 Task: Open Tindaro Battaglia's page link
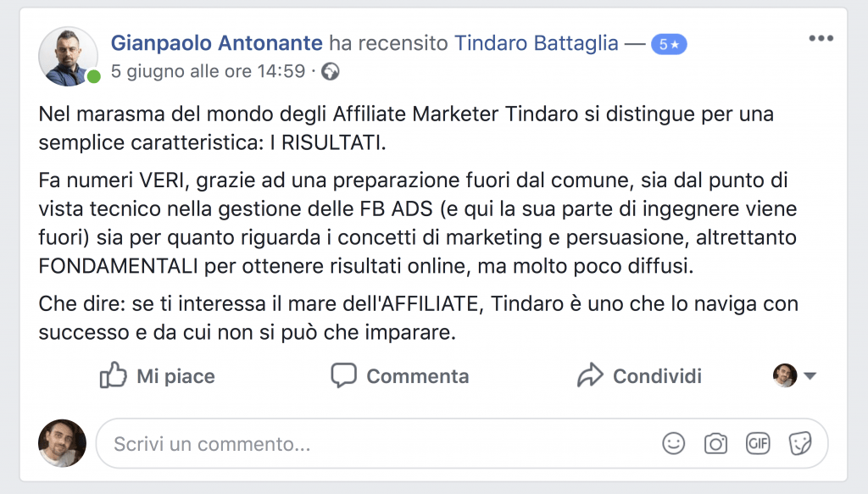pyautogui.click(x=536, y=42)
